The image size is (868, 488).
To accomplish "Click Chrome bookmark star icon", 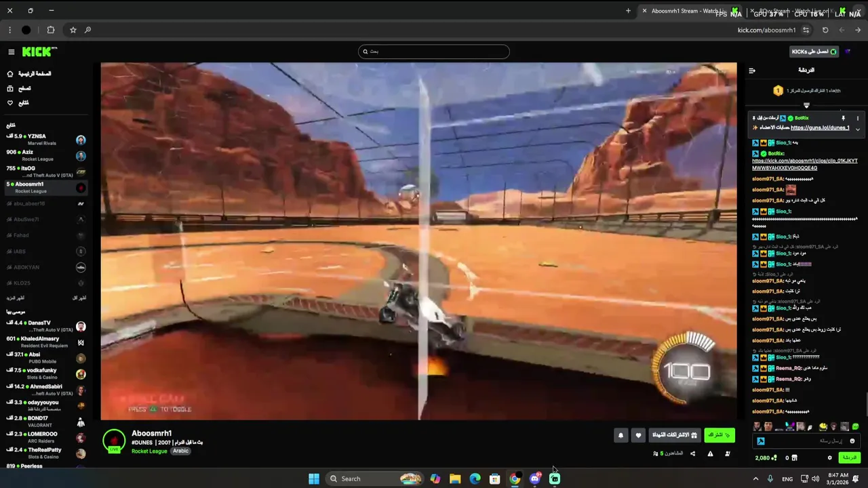I will click(73, 30).
